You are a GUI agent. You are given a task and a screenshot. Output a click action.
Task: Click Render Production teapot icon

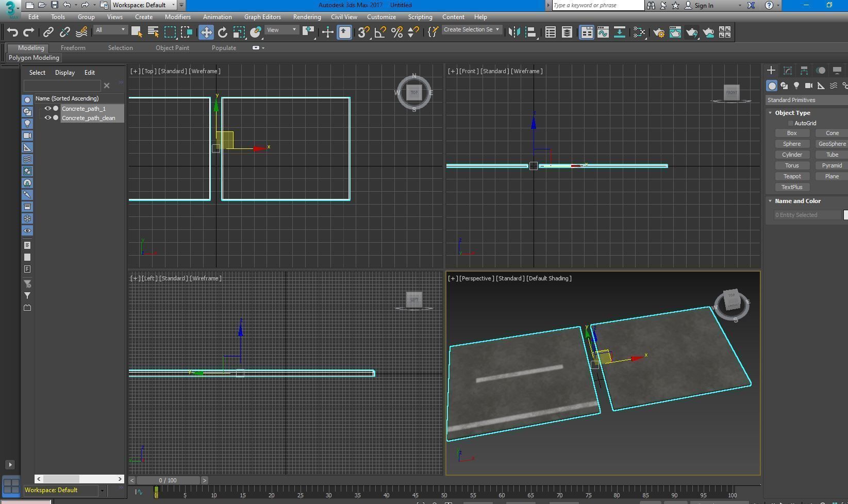click(692, 32)
